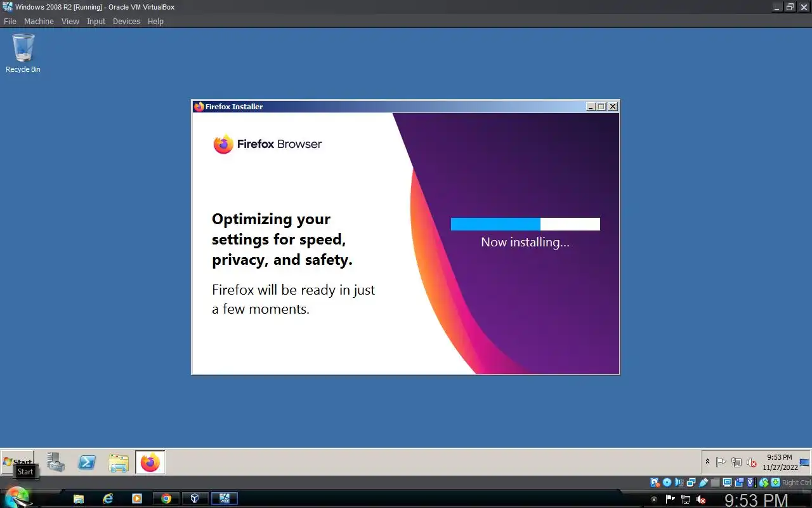Click VirtualBox audio indicator
The height and width of the screenshot is (508, 812).
679,483
